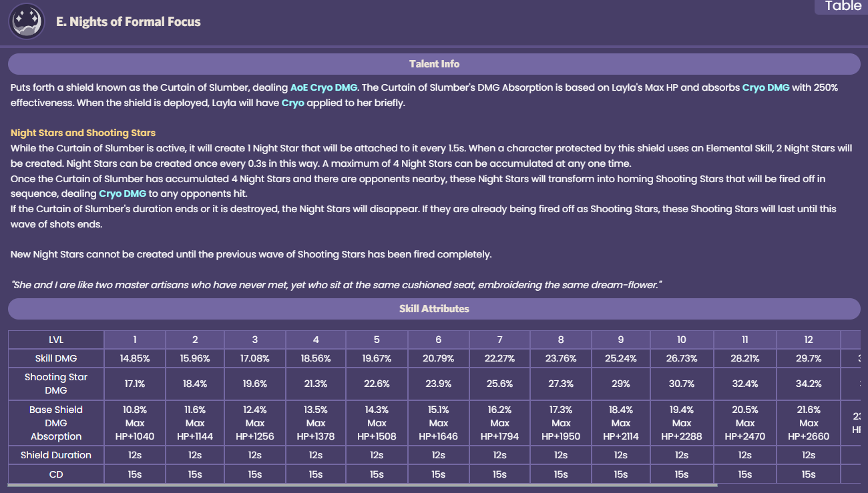The height and width of the screenshot is (493, 868).
Task: Click the E. Nights of Formal Focus title
Action: coord(128,21)
